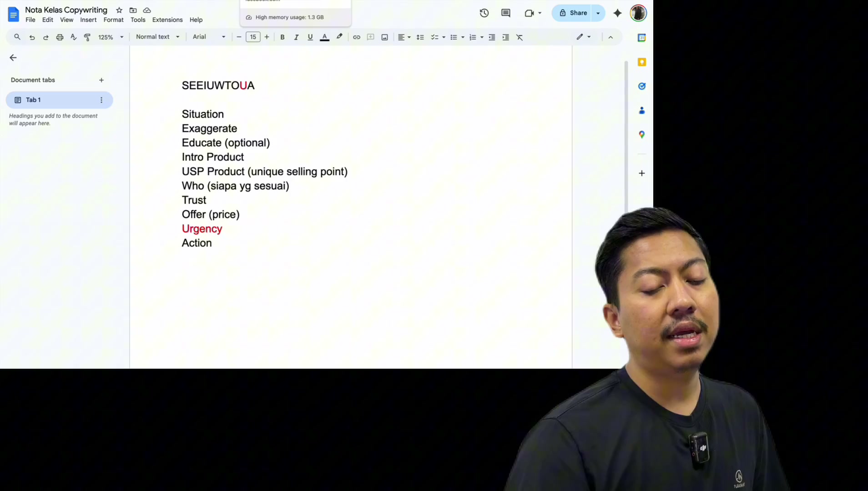Click the insert link icon

pyautogui.click(x=357, y=37)
